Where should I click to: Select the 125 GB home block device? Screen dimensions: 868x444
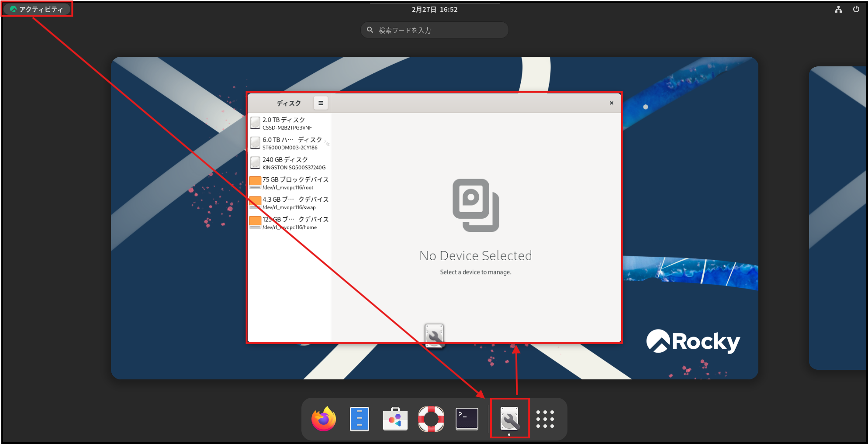pyautogui.click(x=289, y=223)
